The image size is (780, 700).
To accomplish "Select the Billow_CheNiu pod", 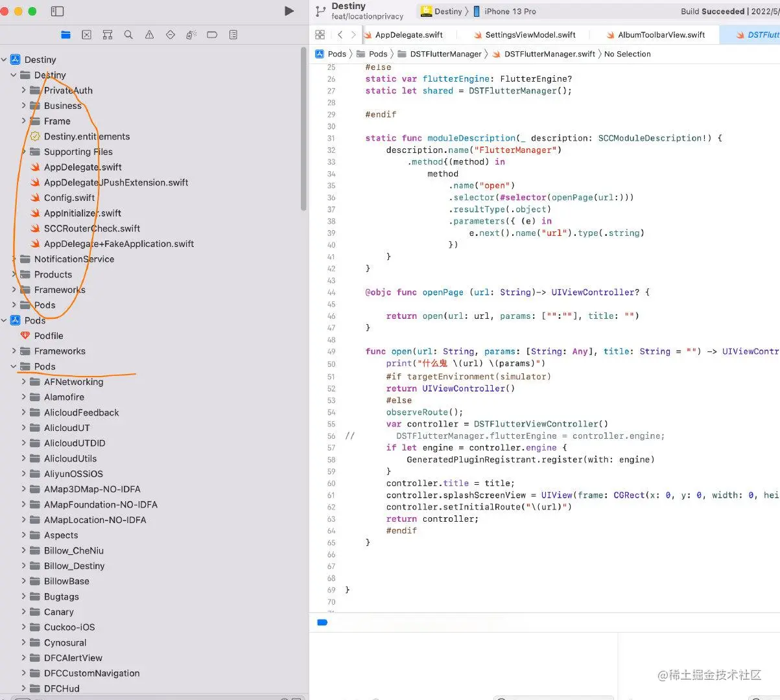I will 74,550.
